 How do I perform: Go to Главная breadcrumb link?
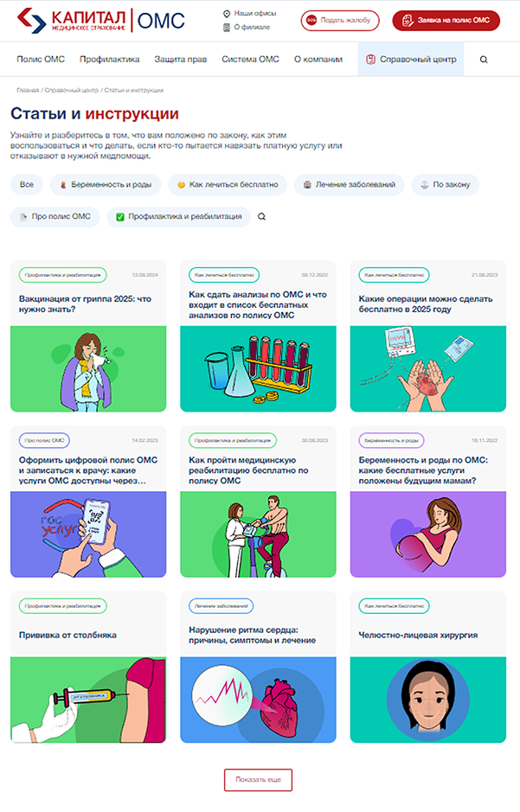[28, 90]
